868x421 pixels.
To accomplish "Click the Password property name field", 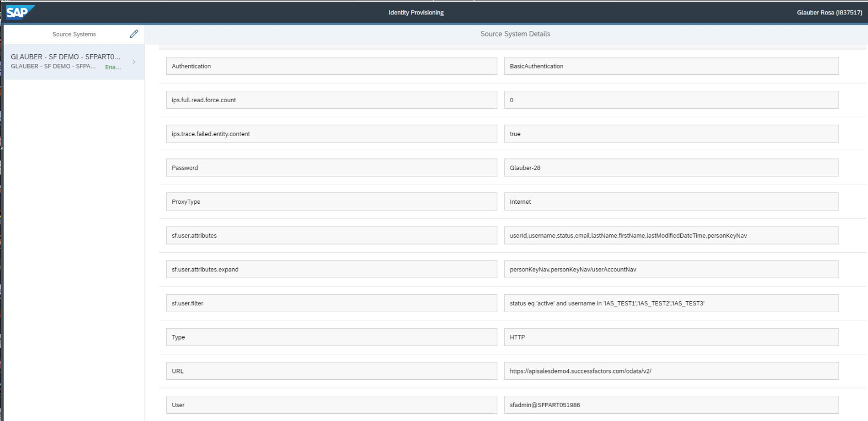I will [x=332, y=168].
